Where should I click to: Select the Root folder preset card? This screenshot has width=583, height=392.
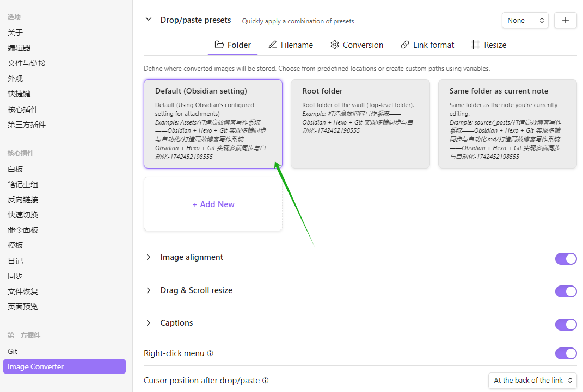click(360, 124)
